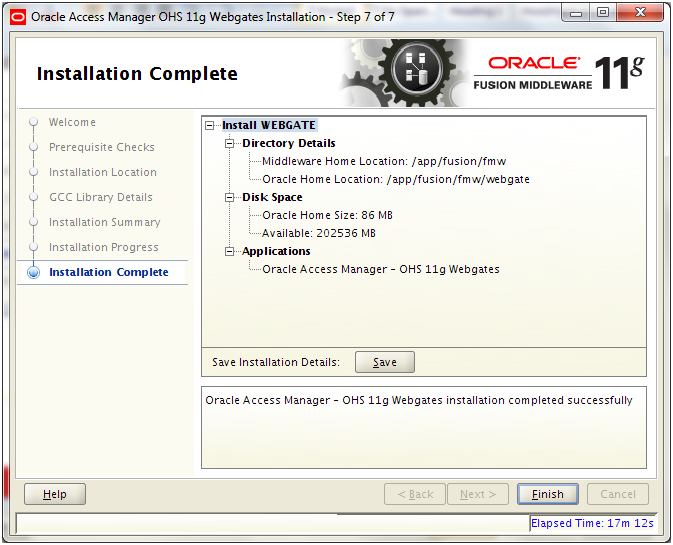
Task: Go to the Prerequisite Checks step
Action: click(101, 147)
